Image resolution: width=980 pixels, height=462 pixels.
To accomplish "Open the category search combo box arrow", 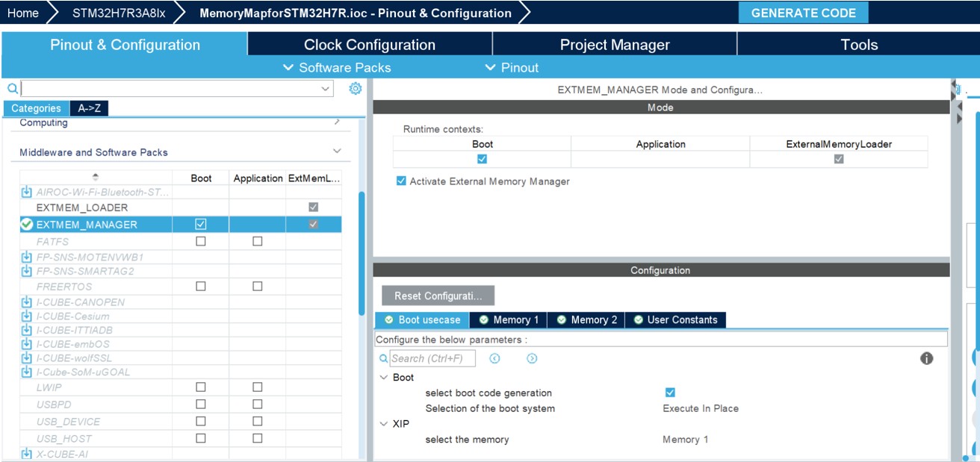I will (326, 89).
